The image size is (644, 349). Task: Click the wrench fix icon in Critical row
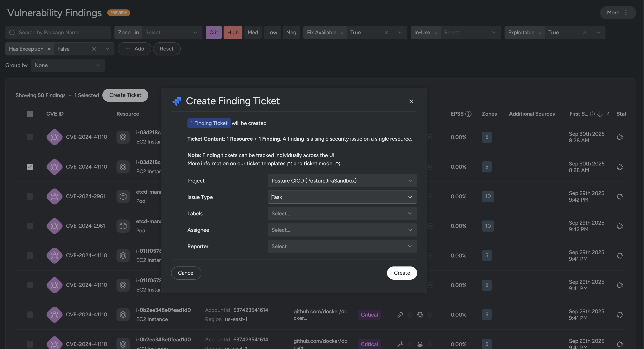point(400,315)
